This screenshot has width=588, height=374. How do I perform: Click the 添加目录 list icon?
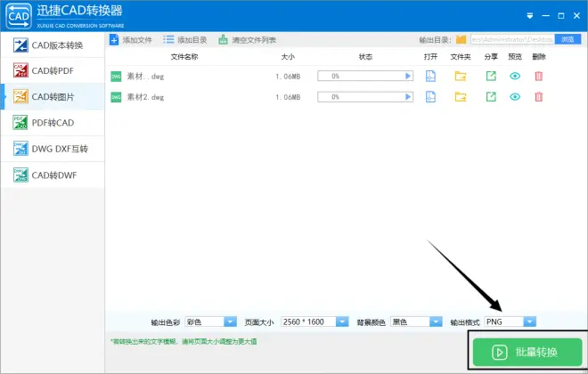click(168, 39)
